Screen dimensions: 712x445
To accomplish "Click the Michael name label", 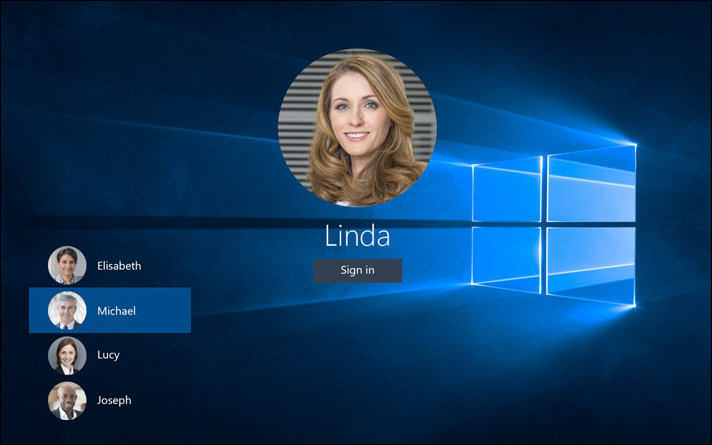I will pos(116,311).
